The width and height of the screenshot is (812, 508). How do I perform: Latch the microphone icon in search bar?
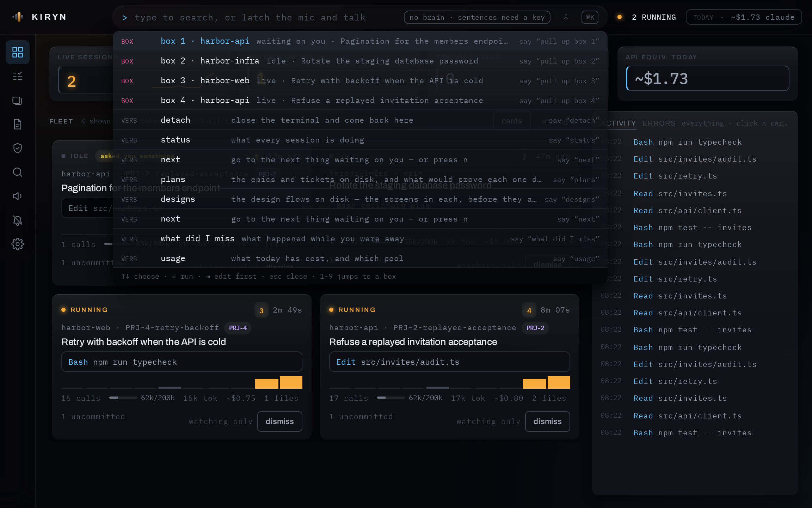566,17
